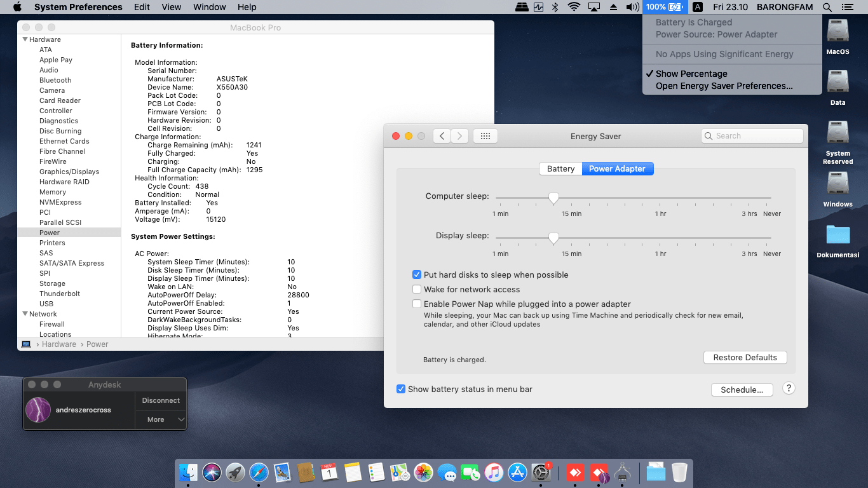Click the volume icon in menu bar

(632, 7)
